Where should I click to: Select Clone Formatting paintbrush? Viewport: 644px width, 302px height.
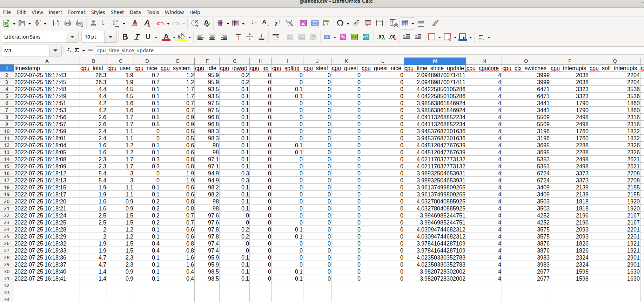tap(135, 24)
